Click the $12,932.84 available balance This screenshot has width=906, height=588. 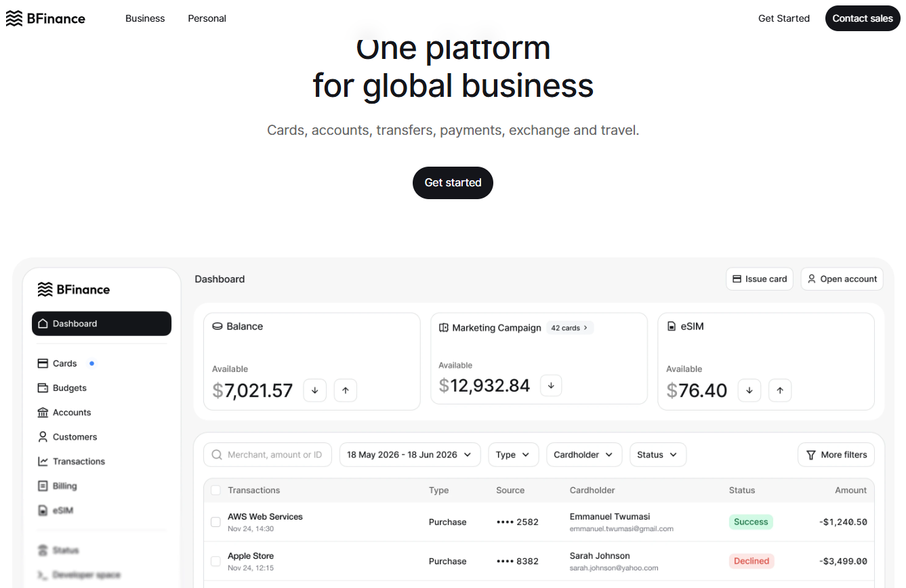(x=485, y=385)
